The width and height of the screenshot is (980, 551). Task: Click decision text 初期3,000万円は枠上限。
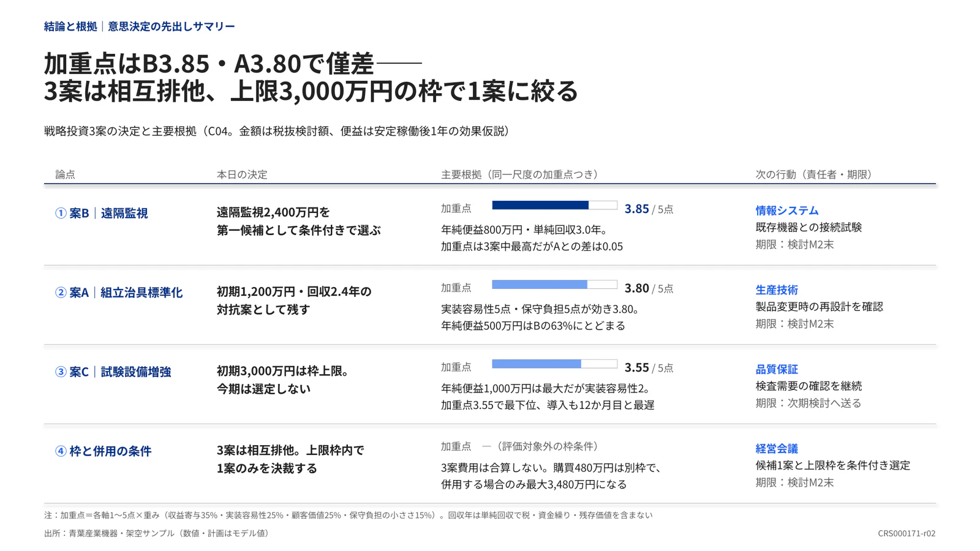(284, 371)
